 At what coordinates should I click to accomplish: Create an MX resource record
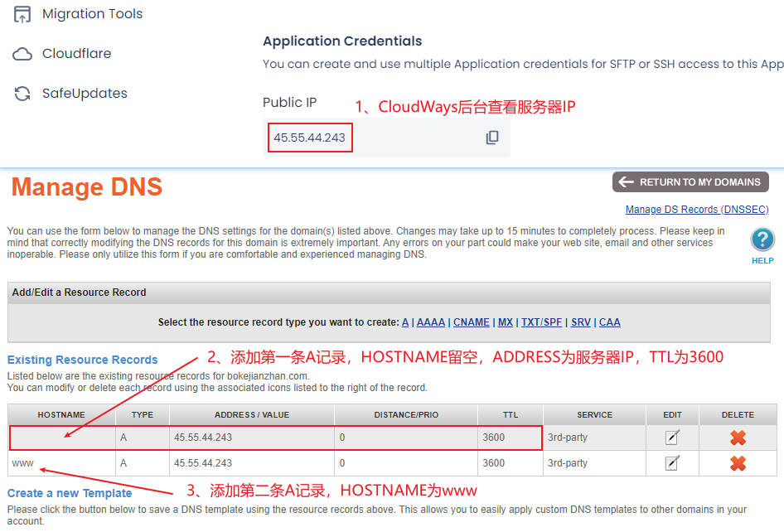[505, 322]
